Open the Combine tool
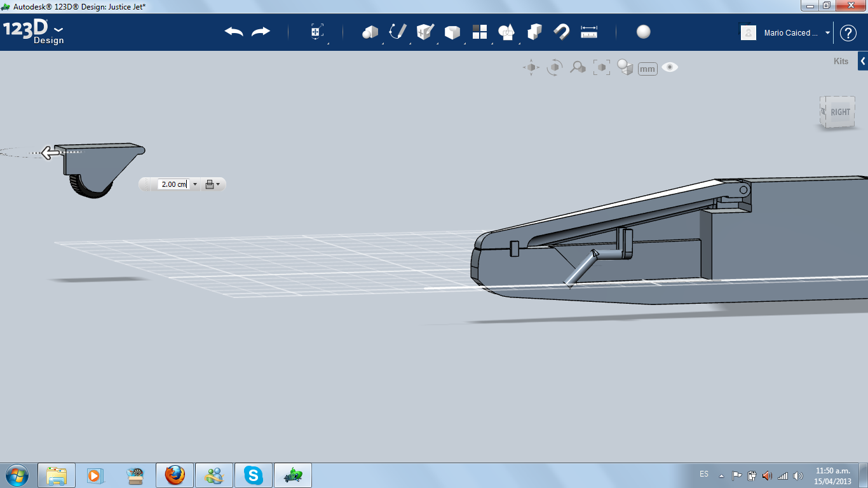 [534, 32]
